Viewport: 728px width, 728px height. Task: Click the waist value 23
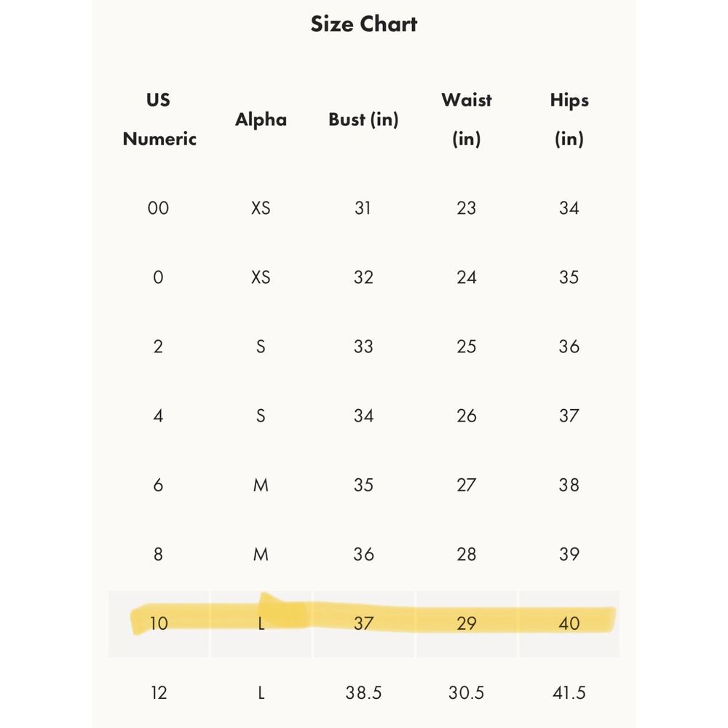pos(466,208)
